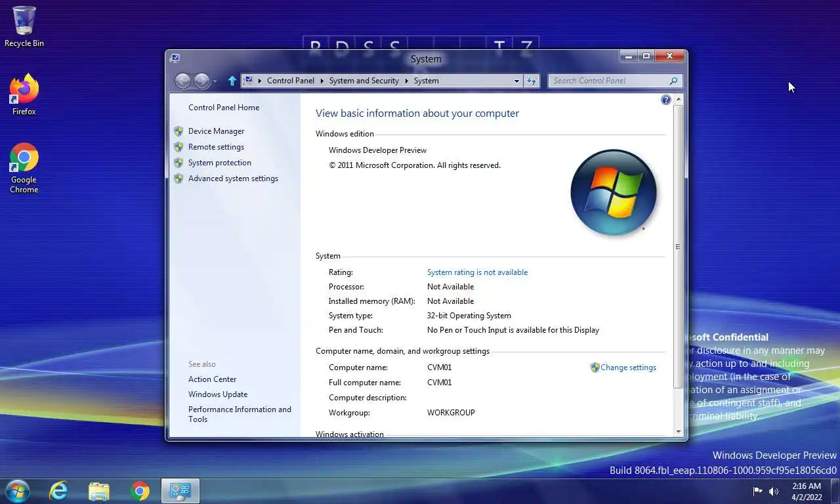Expand address bar previous locations dropdown
This screenshot has height=504, width=840.
point(516,81)
